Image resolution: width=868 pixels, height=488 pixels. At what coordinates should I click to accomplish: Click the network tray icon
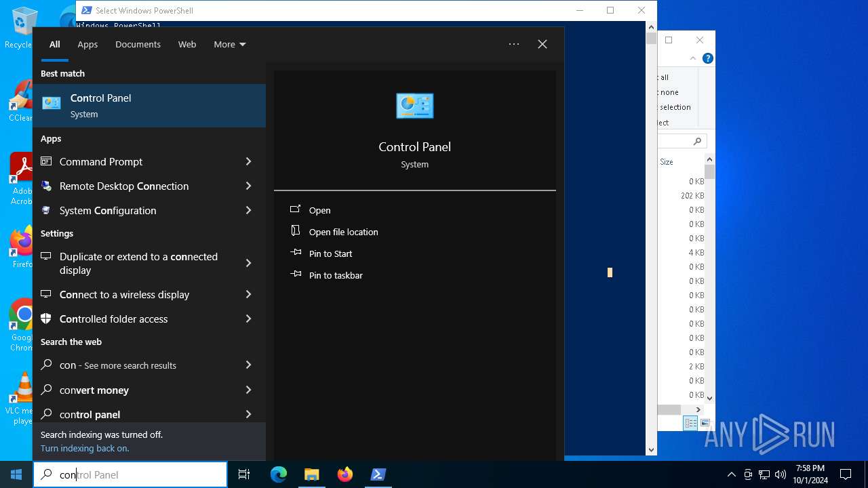point(764,474)
